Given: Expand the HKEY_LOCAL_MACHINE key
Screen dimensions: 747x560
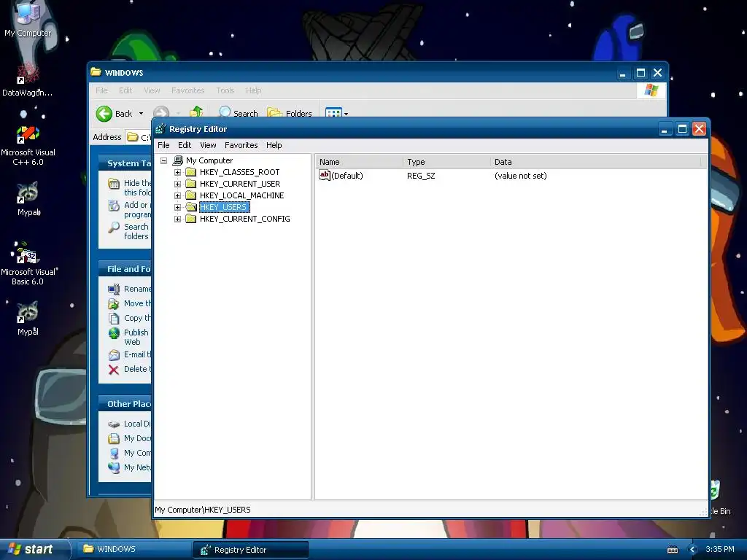Looking at the screenshot, I should [x=178, y=195].
